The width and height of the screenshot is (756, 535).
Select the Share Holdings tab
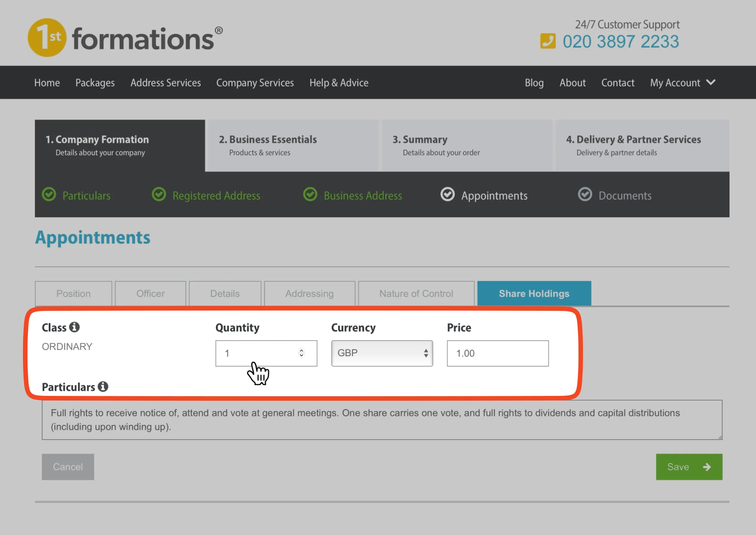click(534, 293)
